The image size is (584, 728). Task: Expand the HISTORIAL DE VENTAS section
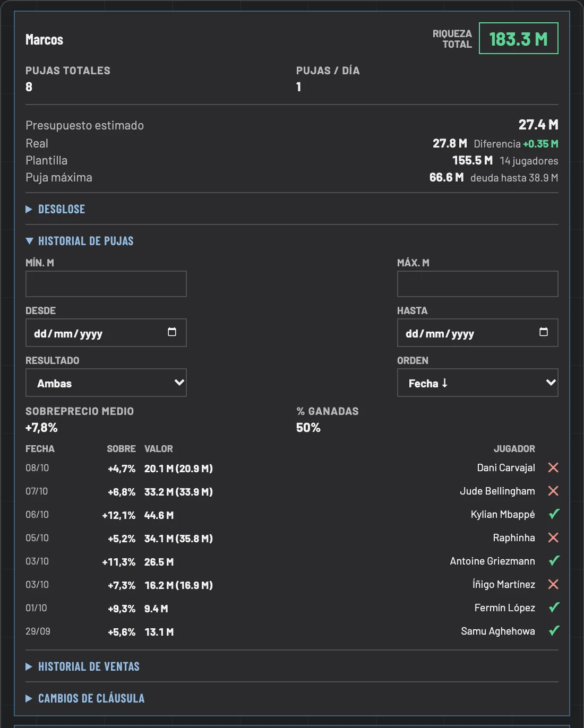(82, 666)
